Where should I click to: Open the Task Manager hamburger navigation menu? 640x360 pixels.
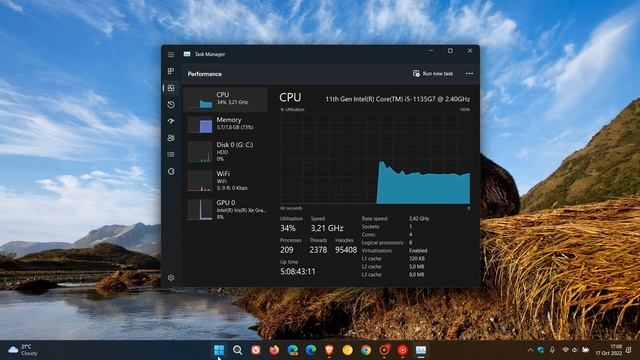pos(171,54)
